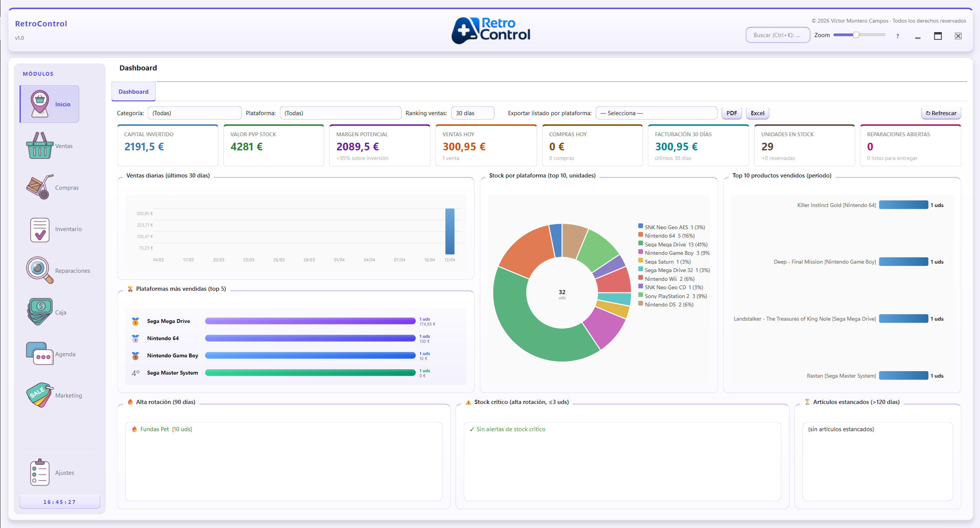This screenshot has width=980, height=528.
Task: Open the Categoría dropdown
Action: pyautogui.click(x=195, y=113)
